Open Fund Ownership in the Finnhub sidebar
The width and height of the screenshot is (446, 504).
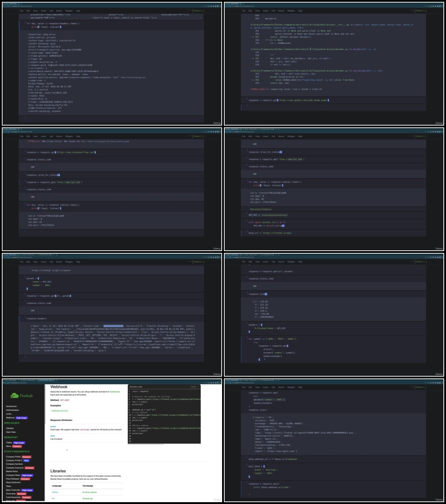point(13,497)
